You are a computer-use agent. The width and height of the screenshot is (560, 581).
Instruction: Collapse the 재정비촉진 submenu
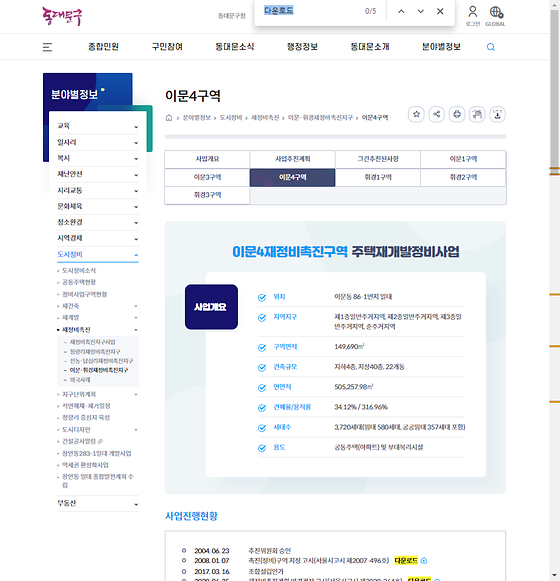pos(136,330)
